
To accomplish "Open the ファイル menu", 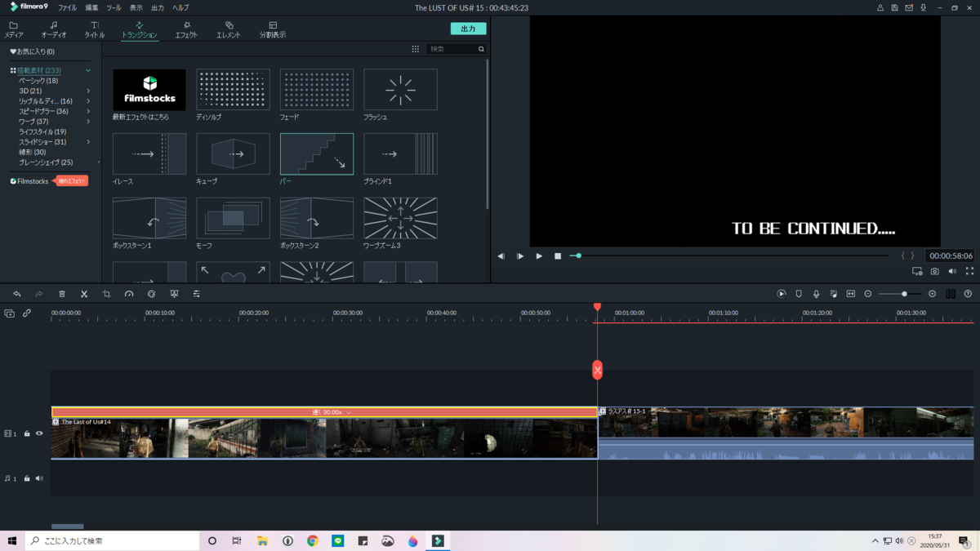I will tap(67, 7).
